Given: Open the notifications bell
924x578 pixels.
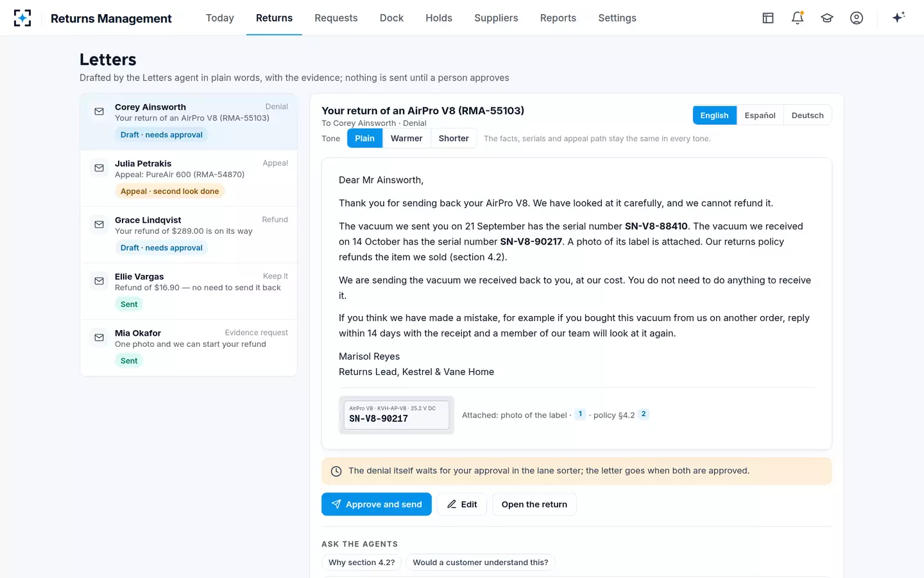Looking at the screenshot, I should coord(798,18).
